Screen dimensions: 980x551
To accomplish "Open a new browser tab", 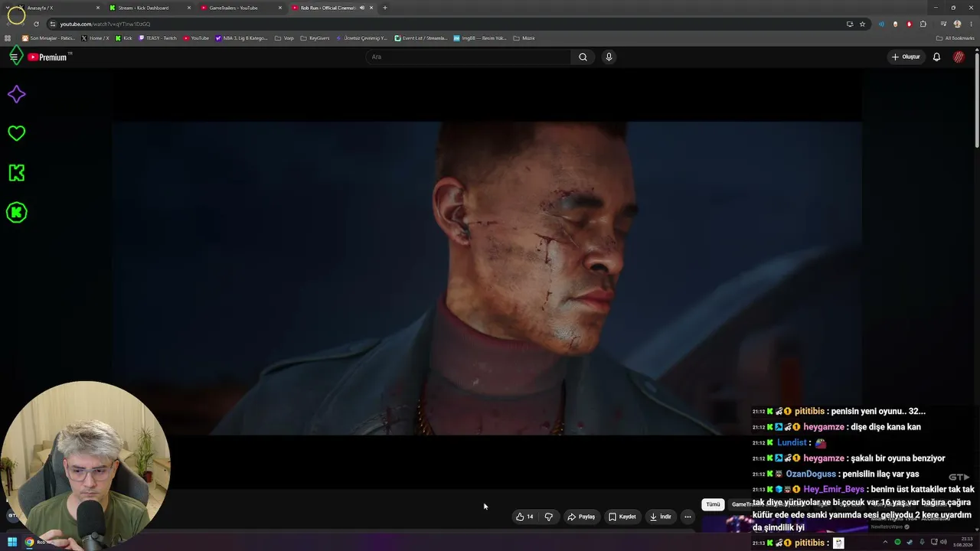I will point(385,8).
